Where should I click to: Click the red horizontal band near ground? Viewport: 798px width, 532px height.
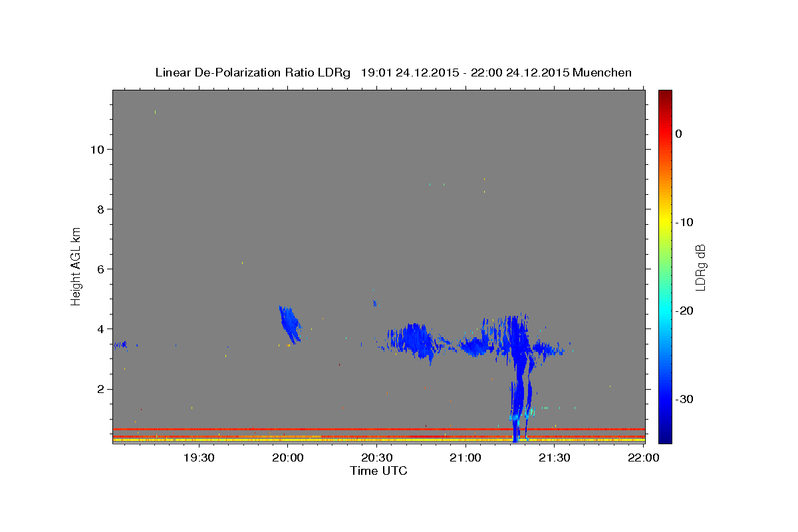(x=379, y=429)
